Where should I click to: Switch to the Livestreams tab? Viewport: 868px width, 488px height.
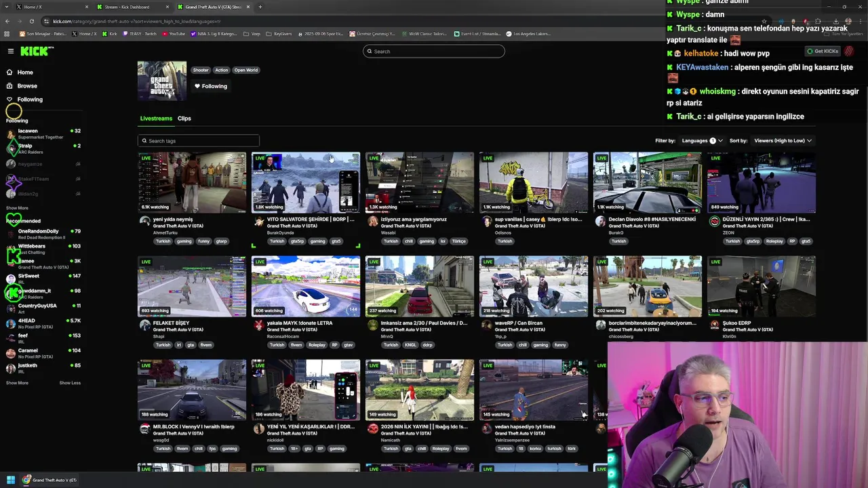point(156,119)
